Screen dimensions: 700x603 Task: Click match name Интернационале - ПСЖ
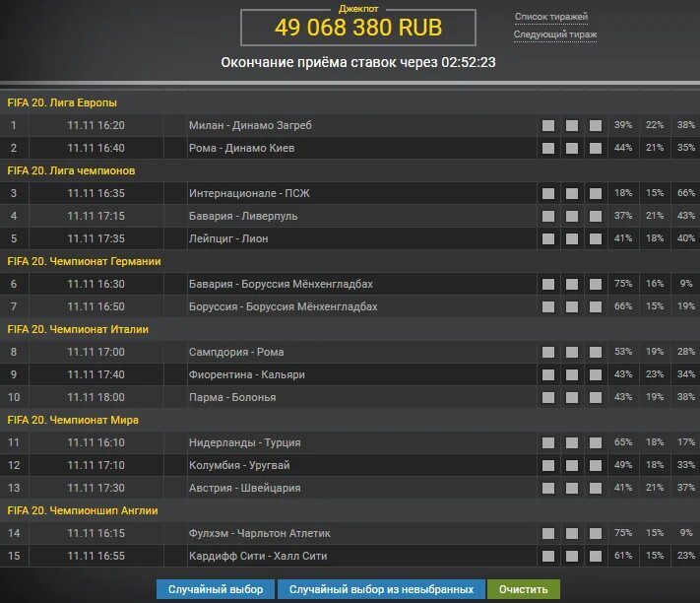(249, 193)
